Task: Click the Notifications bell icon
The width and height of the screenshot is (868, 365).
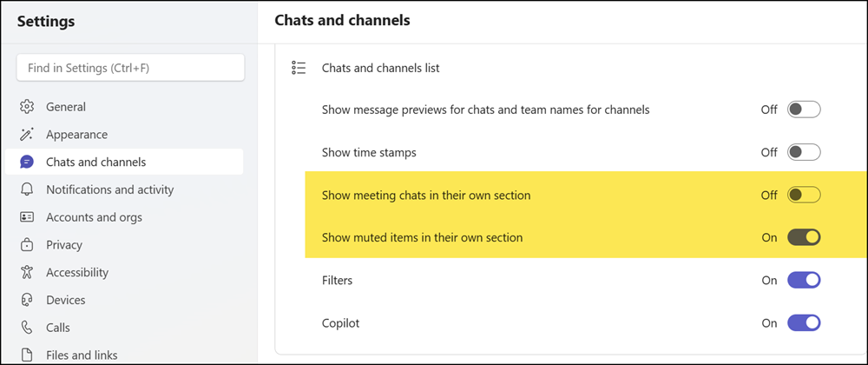Action: click(27, 189)
